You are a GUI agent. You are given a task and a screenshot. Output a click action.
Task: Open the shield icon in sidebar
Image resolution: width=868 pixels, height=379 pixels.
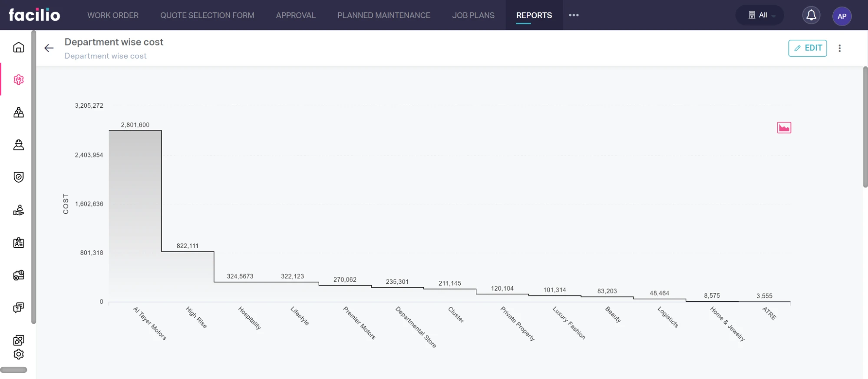point(18,177)
